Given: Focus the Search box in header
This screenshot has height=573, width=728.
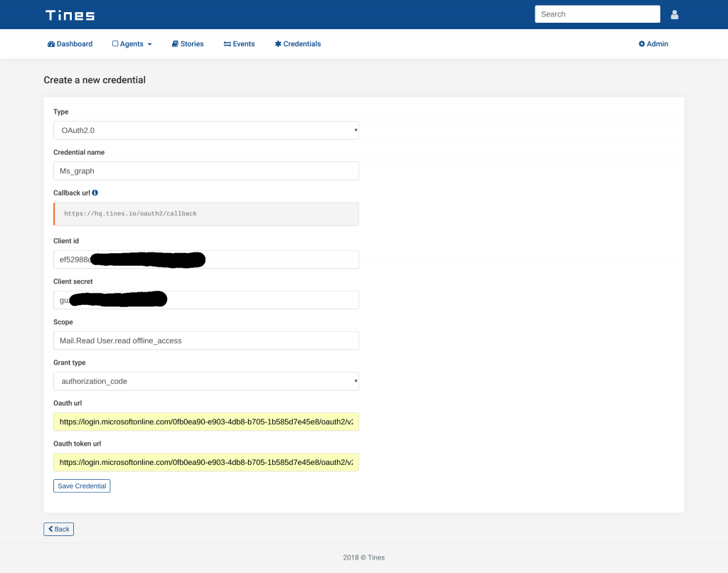Looking at the screenshot, I should [x=597, y=14].
